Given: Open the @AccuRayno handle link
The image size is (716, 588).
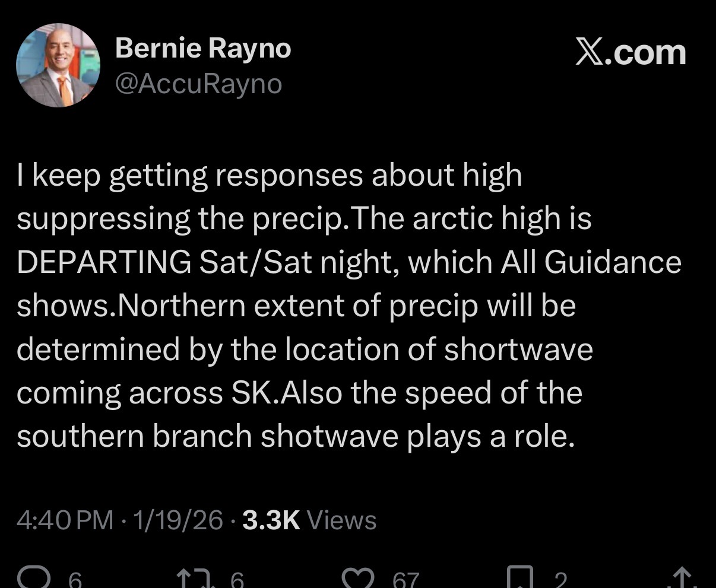Looking at the screenshot, I should pos(198,84).
